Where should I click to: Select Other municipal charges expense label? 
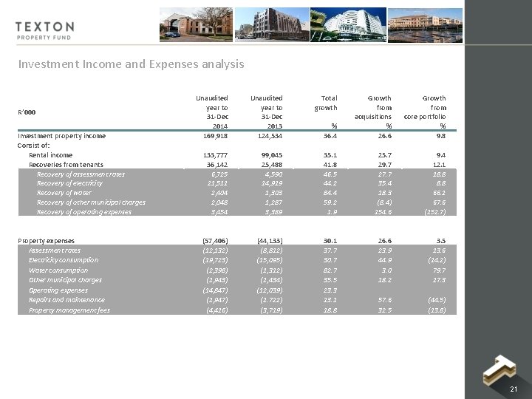pyautogui.click(x=65, y=280)
